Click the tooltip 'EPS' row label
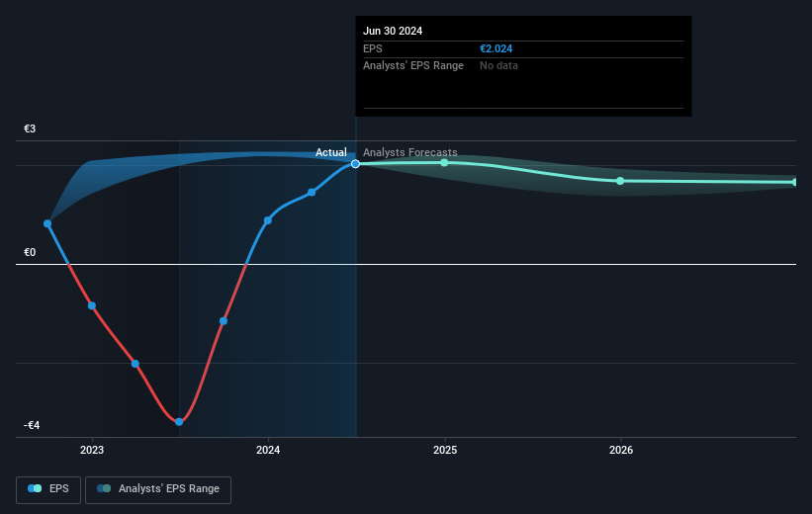The image size is (812, 514). [372, 48]
